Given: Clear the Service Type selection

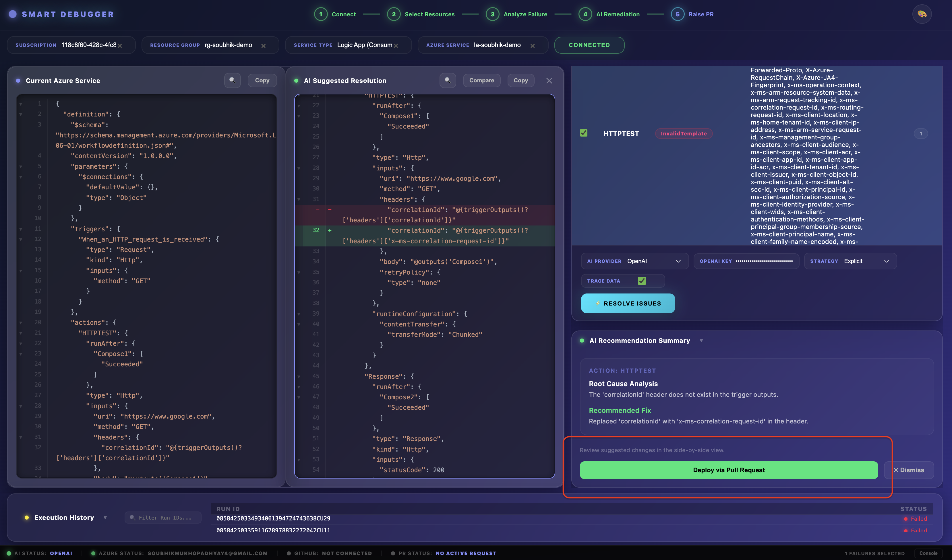Looking at the screenshot, I should [396, 46].
